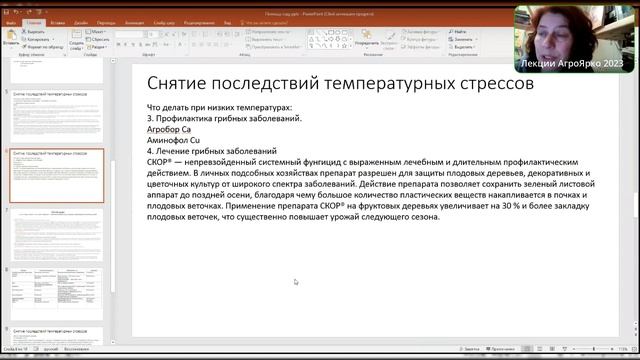Select the star shape in gallery
The image size is (640, 360).
pos(344,46)
